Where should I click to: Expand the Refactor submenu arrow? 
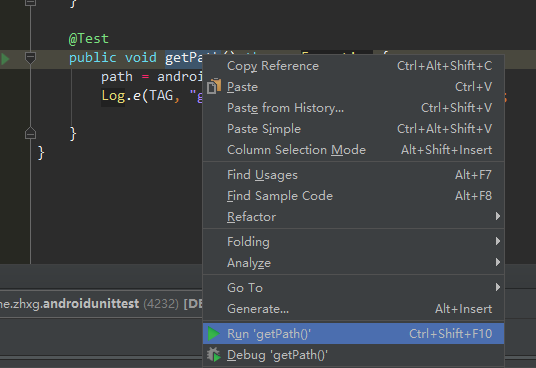[498, 216]
